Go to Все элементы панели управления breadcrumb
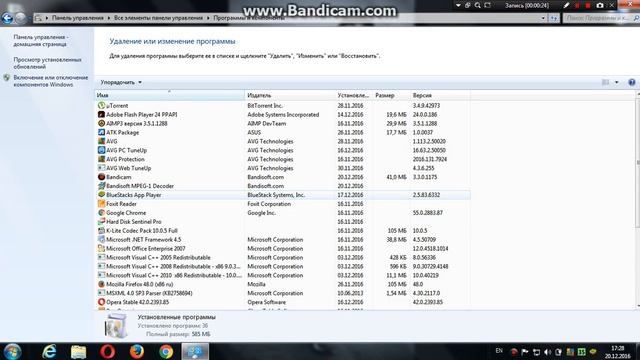Viewport: 640px width, 360px height. pos(158,18)
